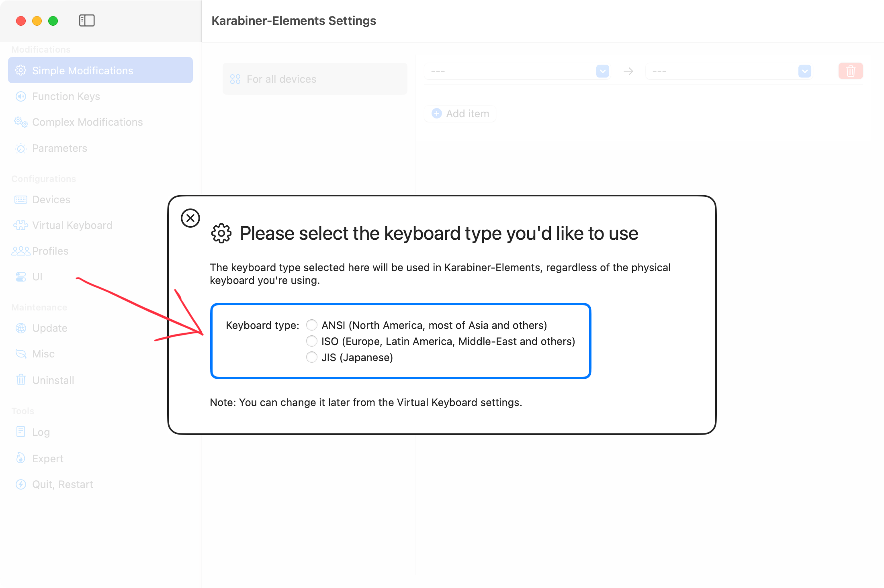Select ISO keyboard type radio button

tap(312, 341)
